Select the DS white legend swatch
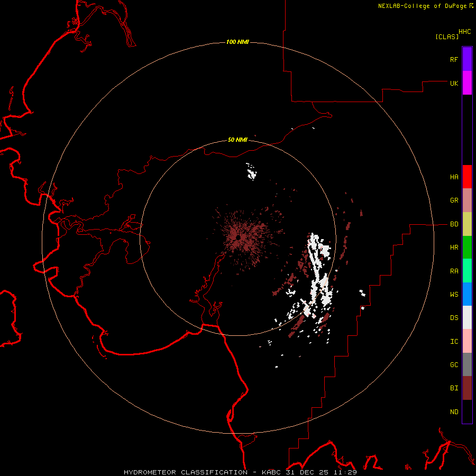The image size is (476, 476). (467, 317)
